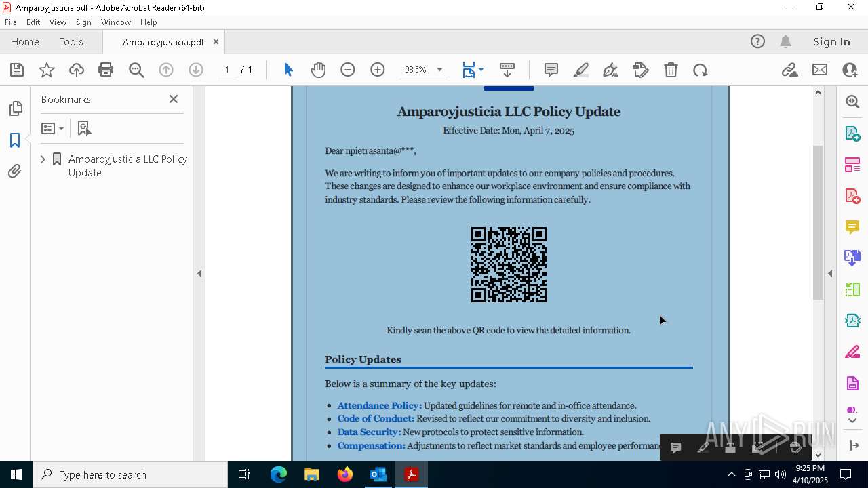The width and height of the screenshot is (868, 488).
Task: Toggle the bookmarks panel icon
Action: click(15, 140)
